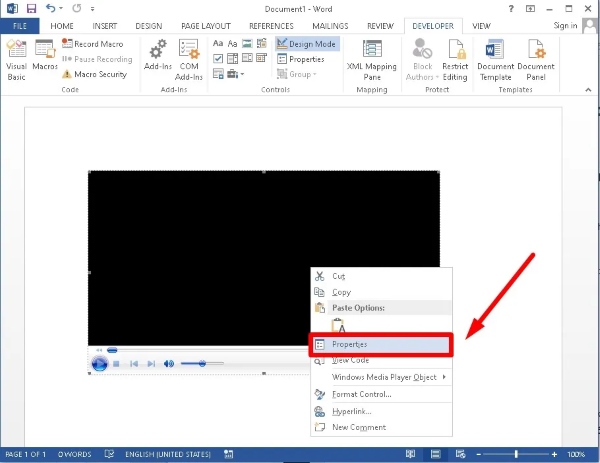Toggle Design Mode in Controls group
Image resolution: width=600 pixels, height=463 pixels.
[308, 44]
